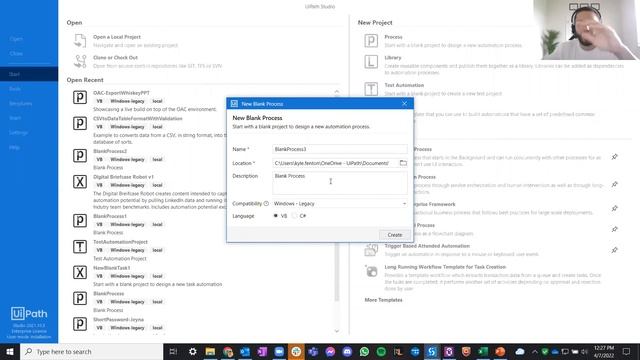Click Trigger Based Attended Automation template icon
This screenshot has height=360, width=640.
371,250
